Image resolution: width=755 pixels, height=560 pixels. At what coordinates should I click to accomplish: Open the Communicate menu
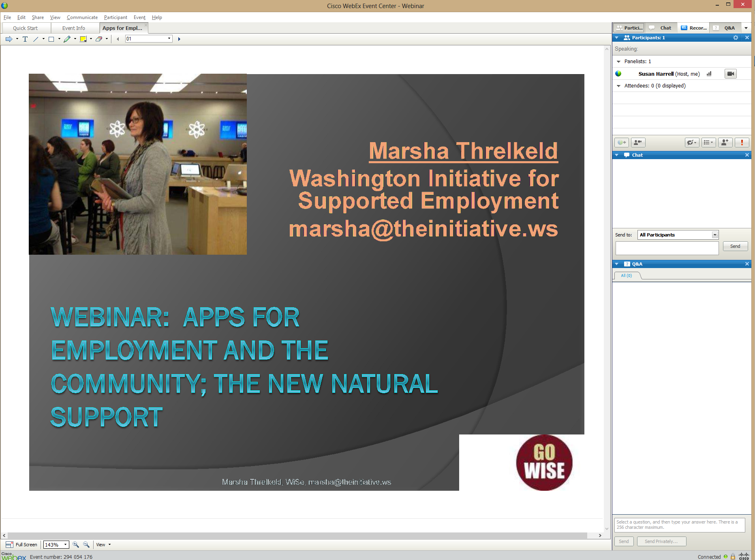[x=82, y=17]
